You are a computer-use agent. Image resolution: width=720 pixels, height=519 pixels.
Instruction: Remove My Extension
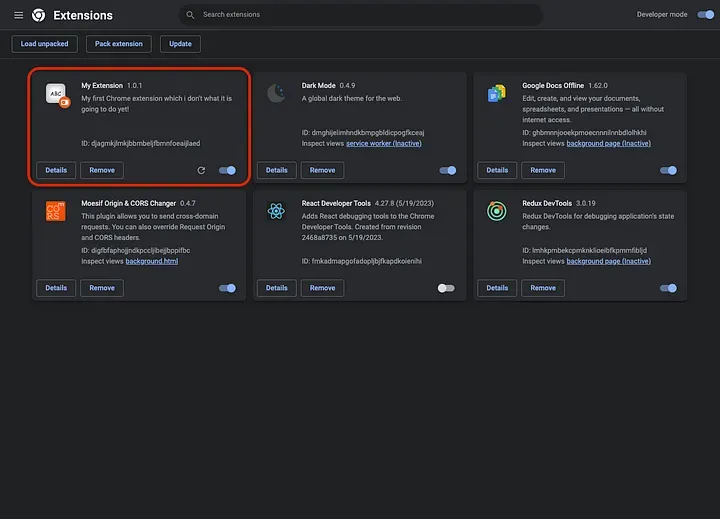pos(102,170)
